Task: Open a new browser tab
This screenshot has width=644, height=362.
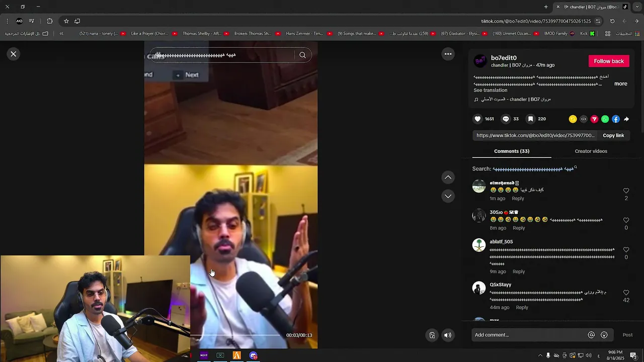Action: [546, 7]
